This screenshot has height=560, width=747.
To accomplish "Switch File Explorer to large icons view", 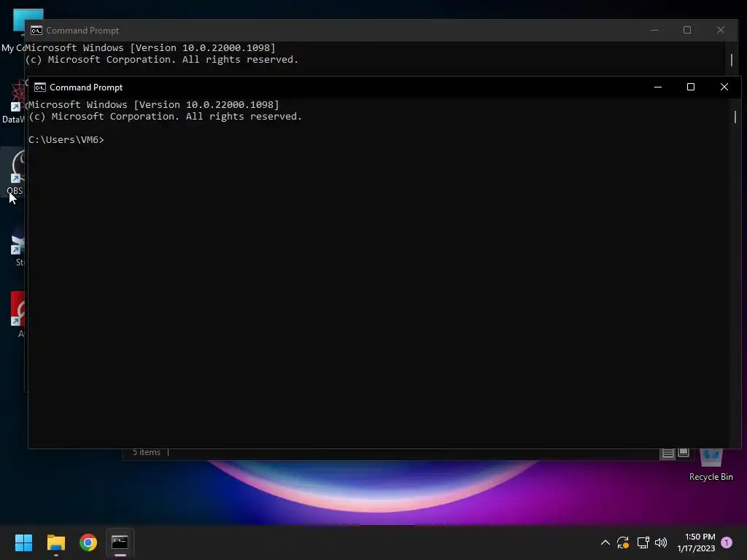I will tap(684, 452).
